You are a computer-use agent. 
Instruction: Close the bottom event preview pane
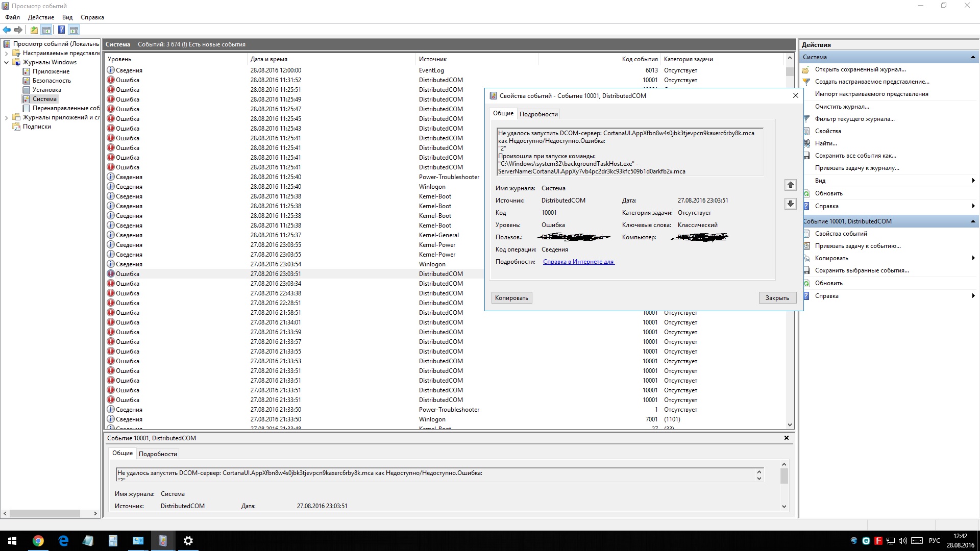click(x=786, y=438)
